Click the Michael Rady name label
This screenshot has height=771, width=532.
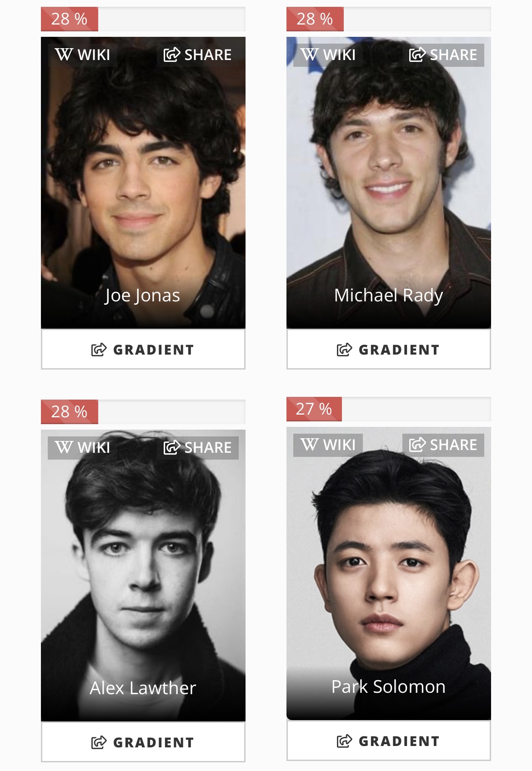388,295
